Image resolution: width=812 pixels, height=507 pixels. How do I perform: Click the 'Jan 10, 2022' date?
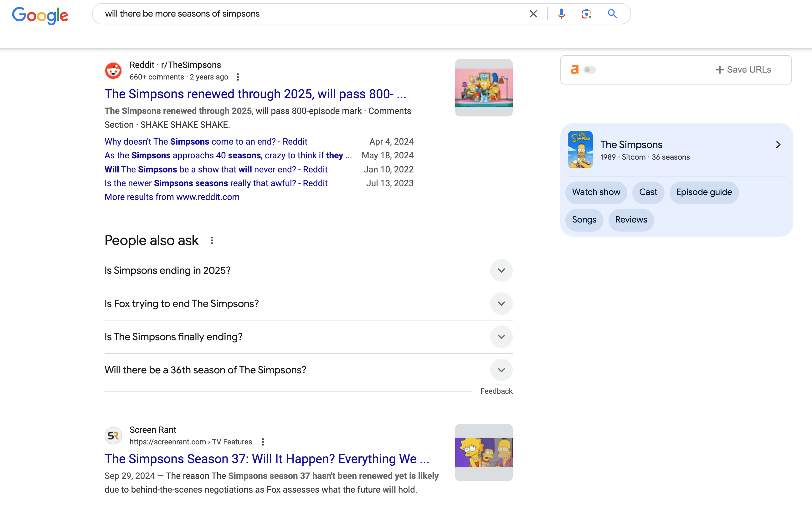point(388,169)
